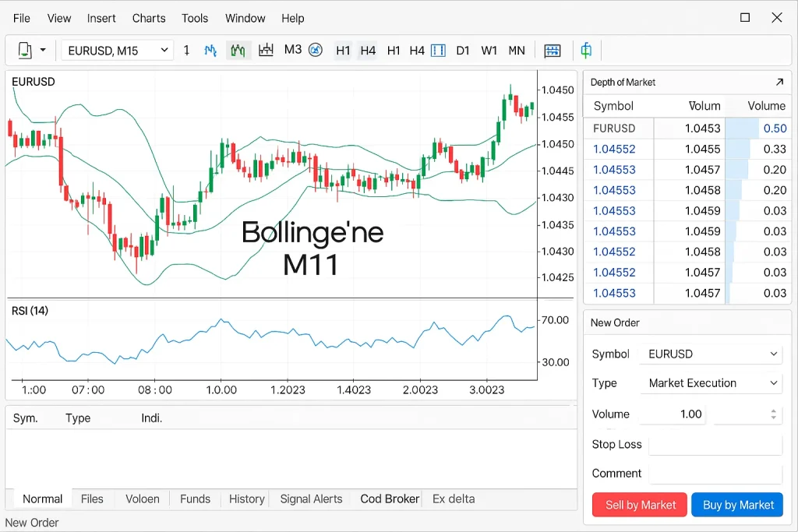Click the RSI (14) indicator label

pyautogui.click(x=30, y=311)
